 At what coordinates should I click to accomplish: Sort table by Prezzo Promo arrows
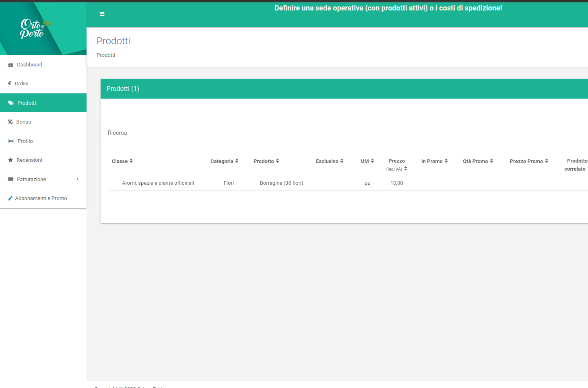click(547, 161)
